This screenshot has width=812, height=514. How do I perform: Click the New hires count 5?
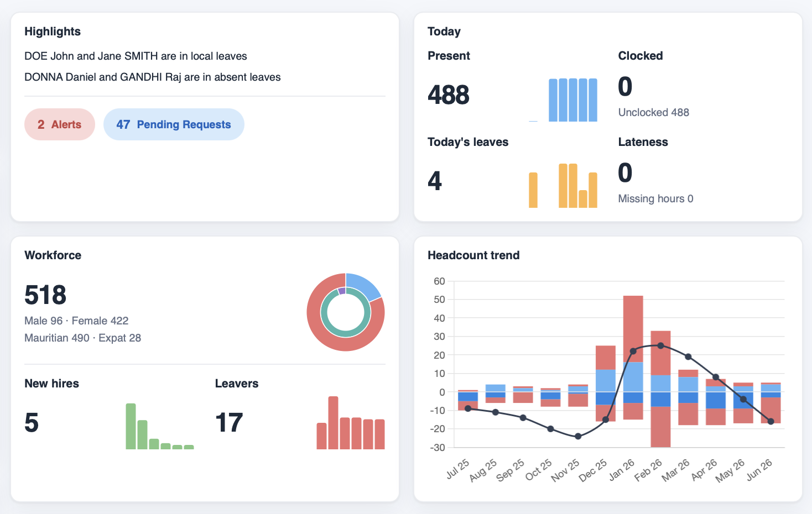click(x=32, y=423)
